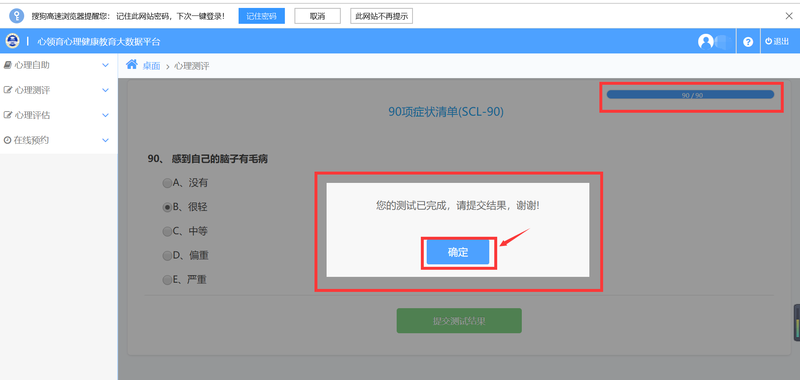Click the dialog message 您的测试已完成
800x380 pixels.
click(x=458, y=206)
